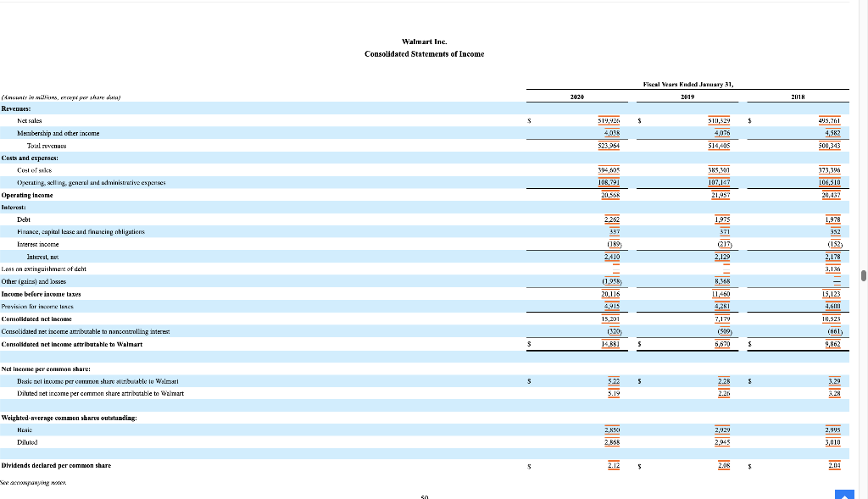
Task: Click the 2019 column header
Action: click(687, 97)
